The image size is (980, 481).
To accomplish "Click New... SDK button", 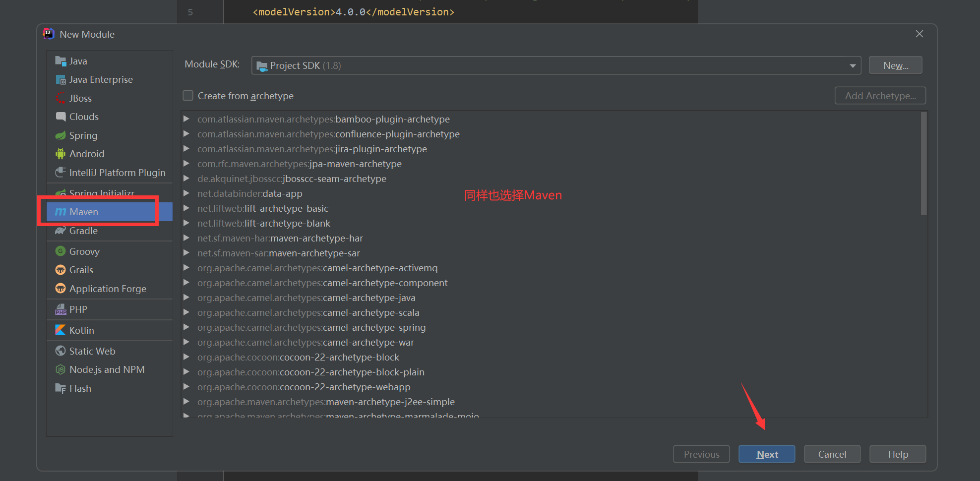I will tap(896, 65).
